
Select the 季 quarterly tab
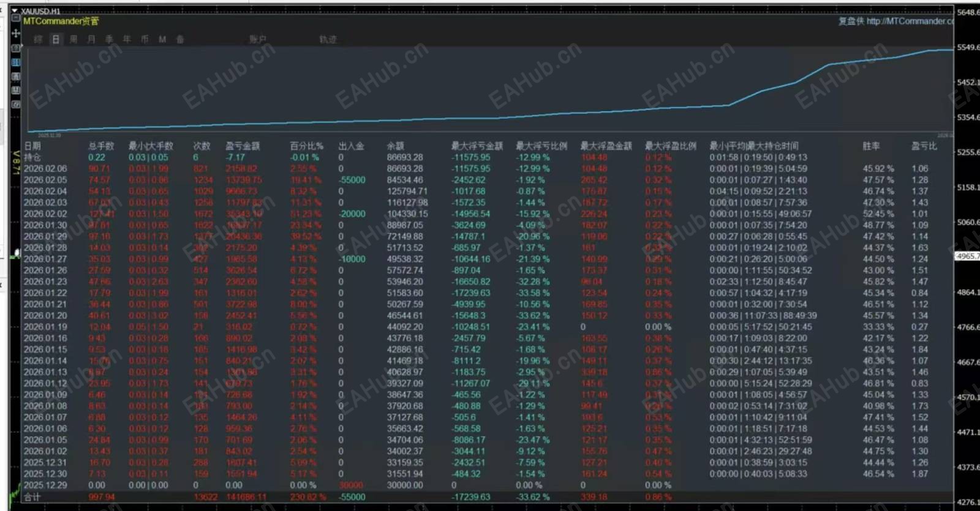[109, 39]
